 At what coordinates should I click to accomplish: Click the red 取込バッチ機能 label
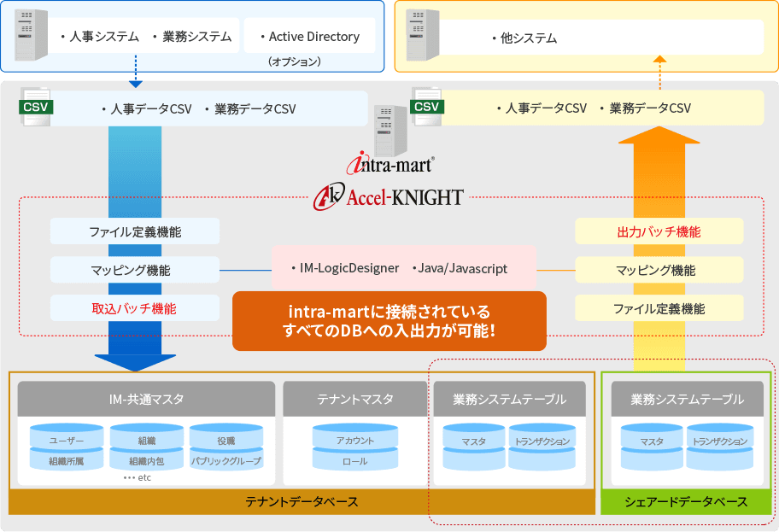pos(134,308)
